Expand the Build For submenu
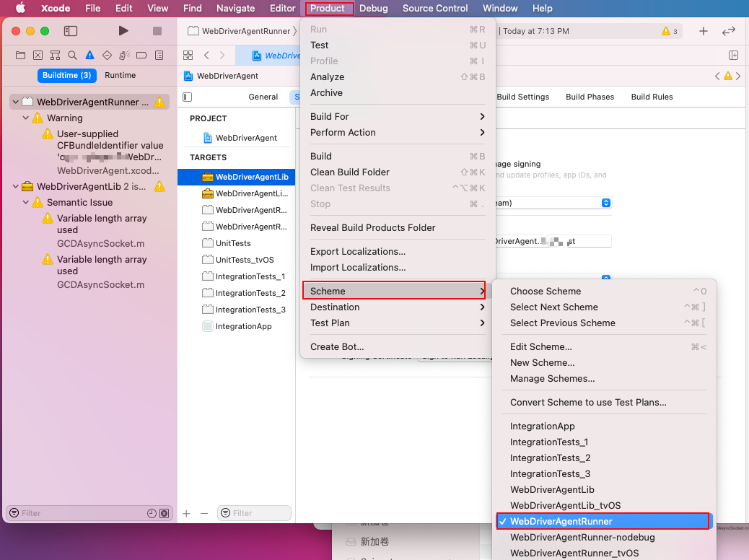This screenshot has width=749, height=560. tap(398, 117)
